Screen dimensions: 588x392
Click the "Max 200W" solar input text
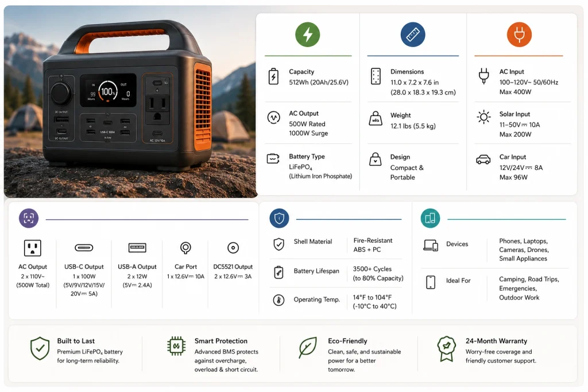(515, 134)
